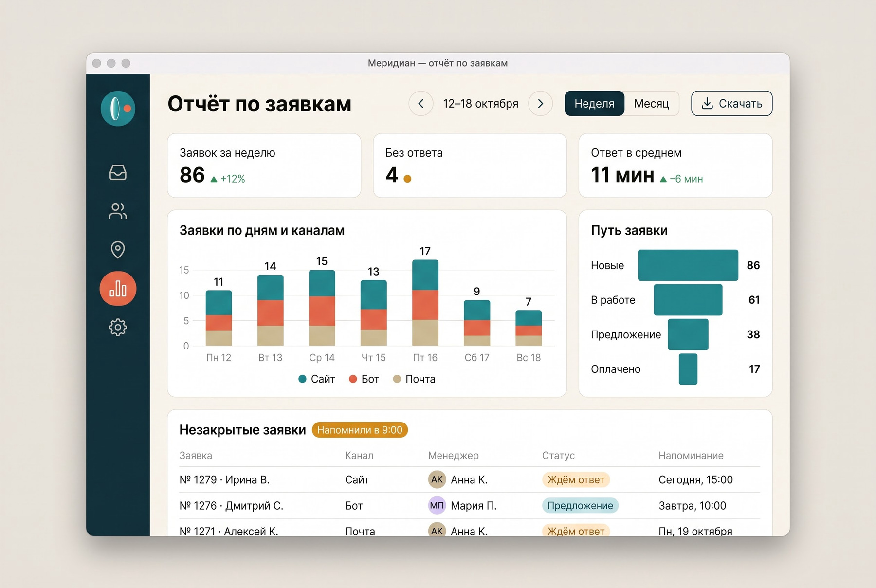Click the Напомнили в 9:00 badge
This screenshot has height=588, width=876.
coord(360,430)
